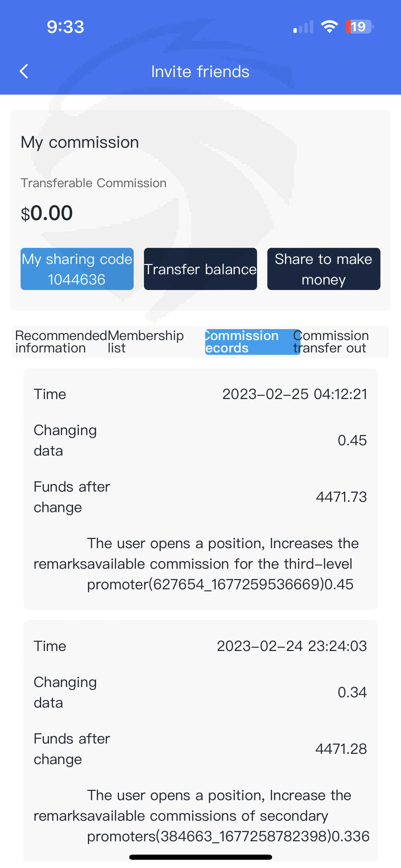401x868 pixels.
Task: Tap the home indicator bar
Action: click(200, 857)
